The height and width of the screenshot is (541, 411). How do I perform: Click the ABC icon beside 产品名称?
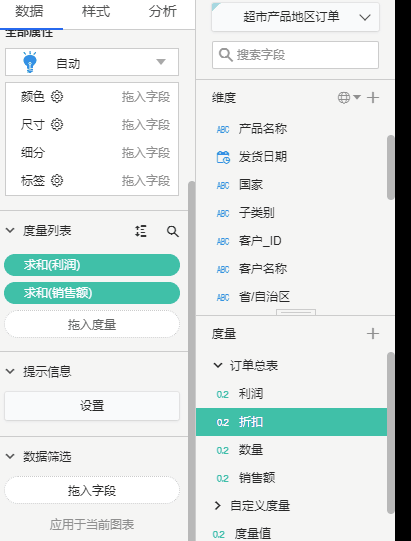[223, 129]
